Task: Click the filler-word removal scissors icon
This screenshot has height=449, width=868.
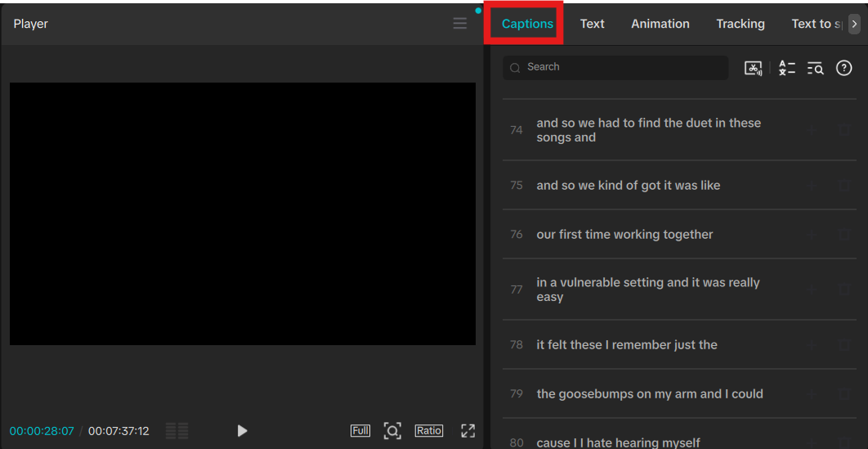Action: pos(754,68)
